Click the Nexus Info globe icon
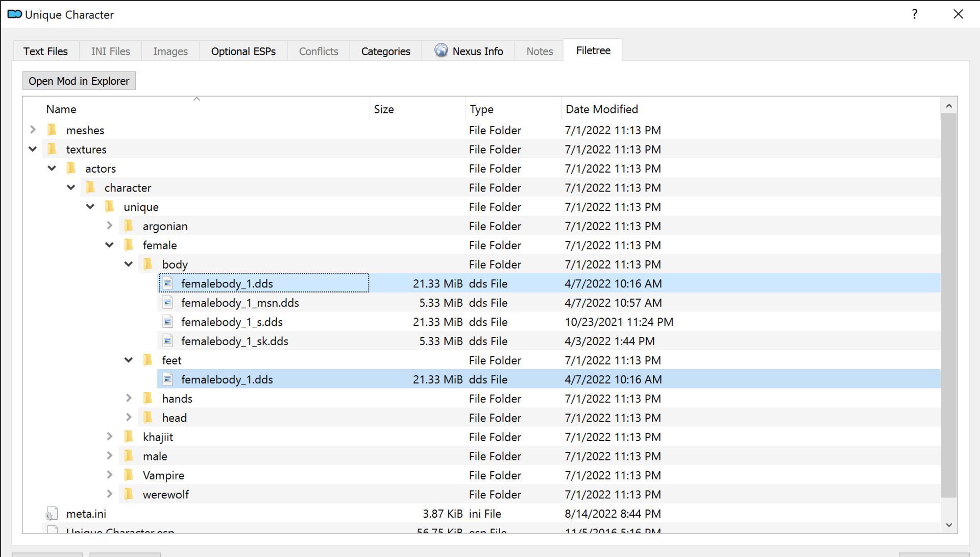Viewport: 980px width, 557px height. pyautogui.click(x=441, y=51)
